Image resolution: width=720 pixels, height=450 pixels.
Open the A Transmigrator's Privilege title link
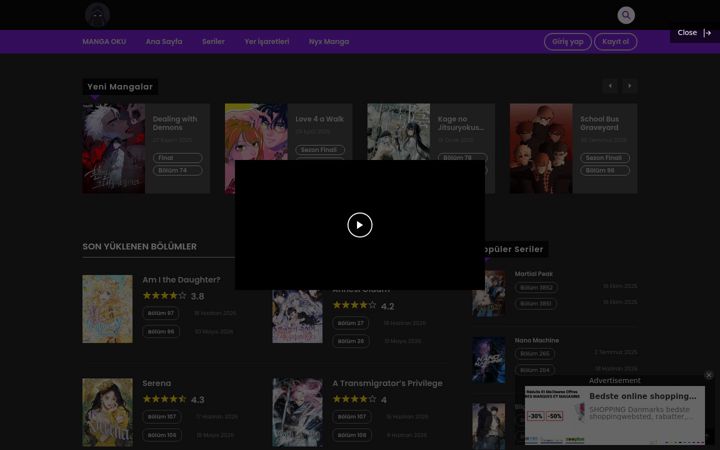pos(388,383)
